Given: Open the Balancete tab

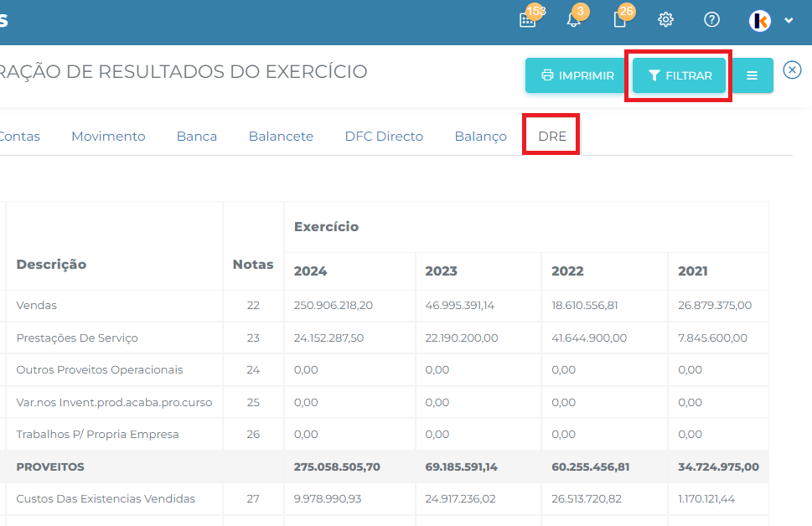Looking at the screenshot, I should point(281,137).
